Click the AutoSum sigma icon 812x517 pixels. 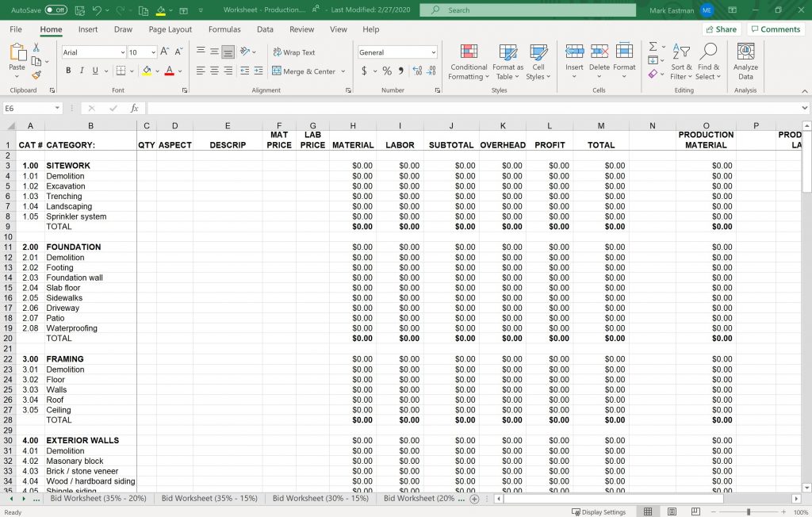click(x=653, y=48)
